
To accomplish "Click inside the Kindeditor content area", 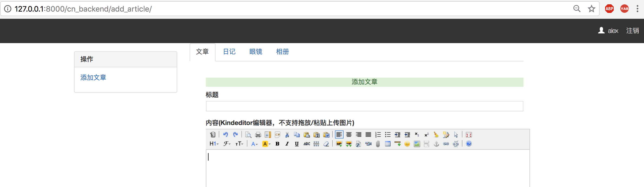I will (368, 168).
